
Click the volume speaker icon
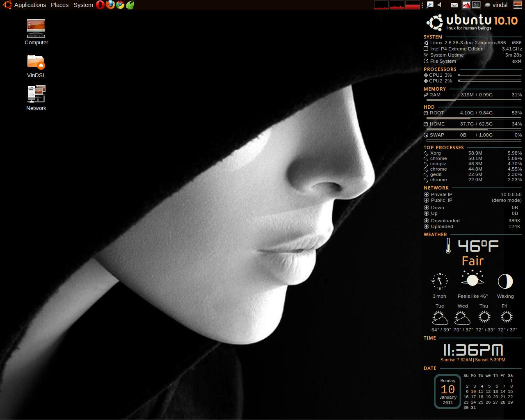[x=440, y=5]
